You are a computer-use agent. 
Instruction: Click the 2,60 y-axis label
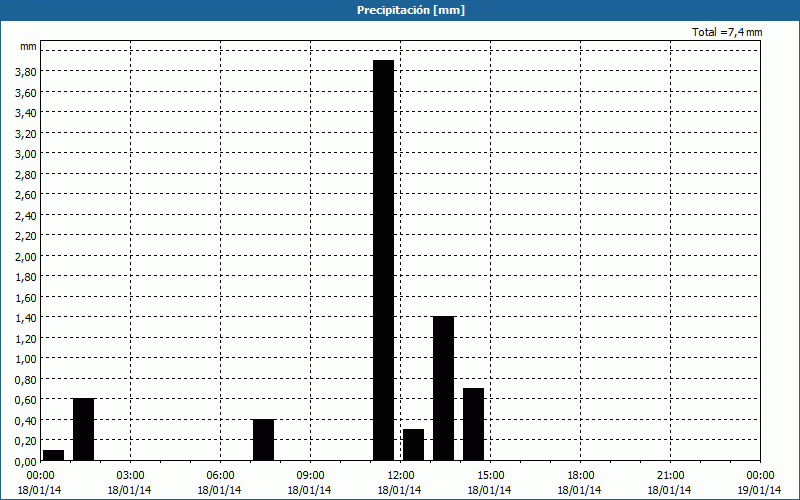[x=26, y=195]
